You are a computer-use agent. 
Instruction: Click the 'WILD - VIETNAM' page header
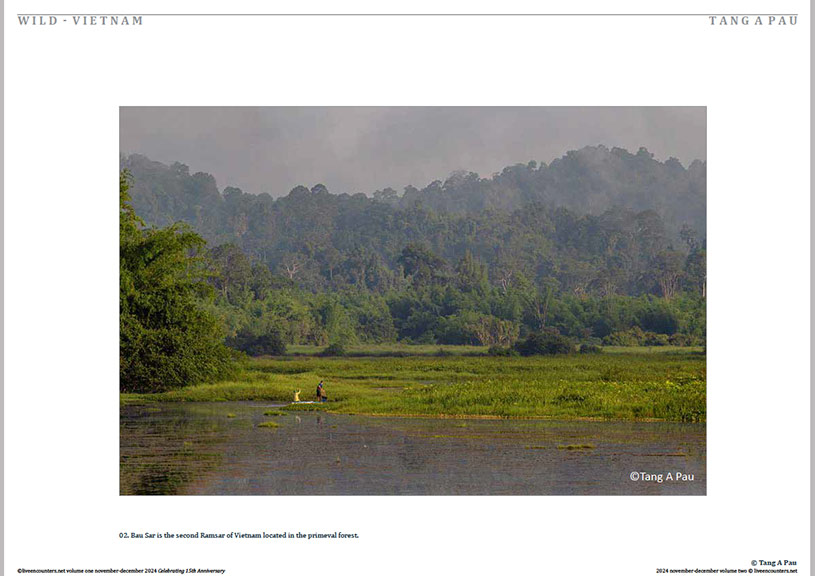tap(81, 21)
